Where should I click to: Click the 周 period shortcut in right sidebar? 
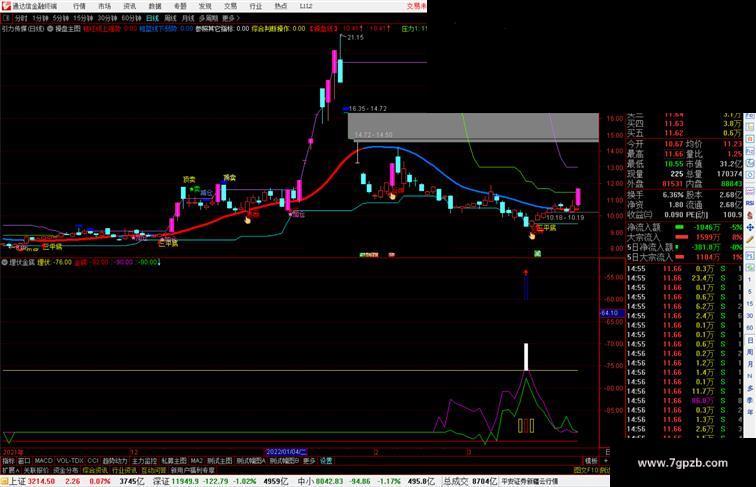tap(750, 352)
